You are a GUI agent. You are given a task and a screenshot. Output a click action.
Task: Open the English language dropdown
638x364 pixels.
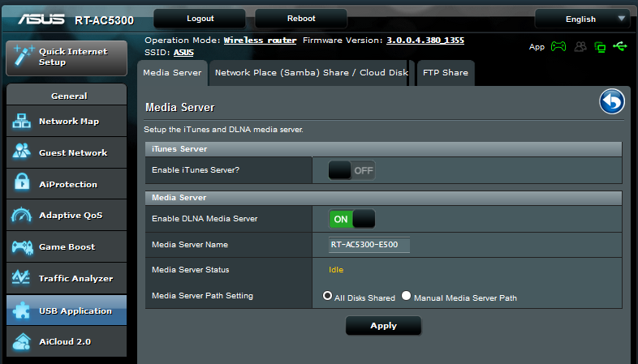pyautogui.click(x=582, y=19)
